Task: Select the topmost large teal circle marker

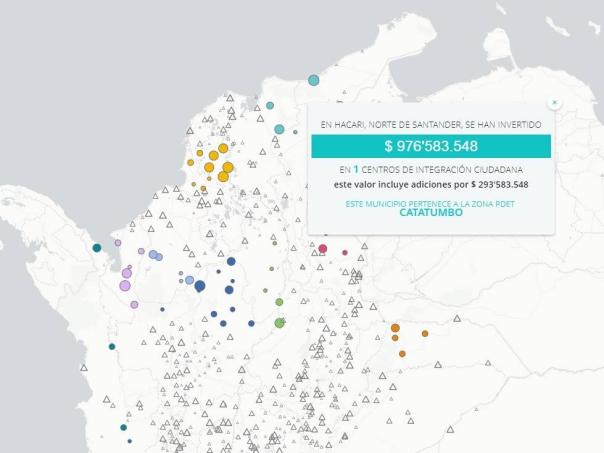Action: click(x=314, y=80)
